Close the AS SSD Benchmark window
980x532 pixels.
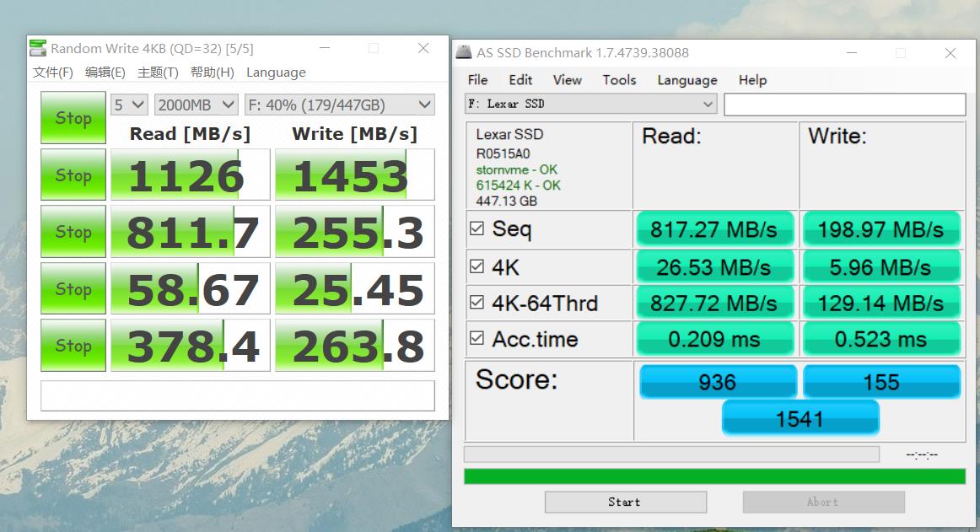[x=950, y=53]
